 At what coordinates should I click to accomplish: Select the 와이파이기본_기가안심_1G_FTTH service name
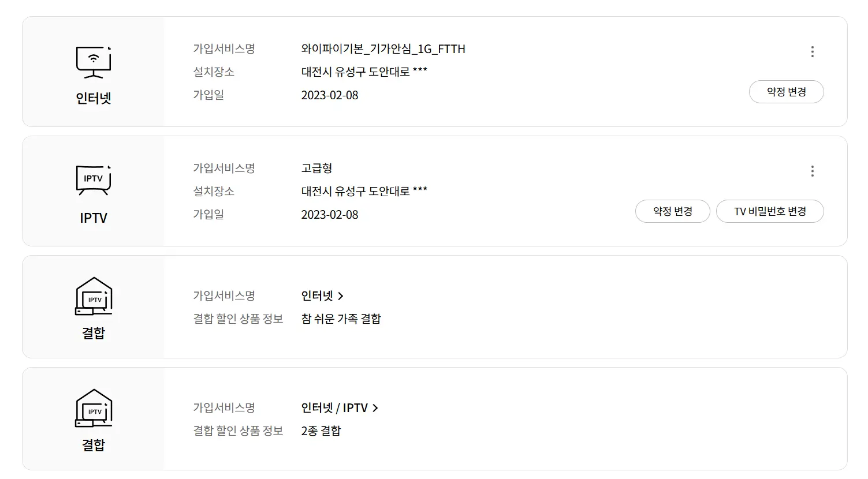click(383, 49)
